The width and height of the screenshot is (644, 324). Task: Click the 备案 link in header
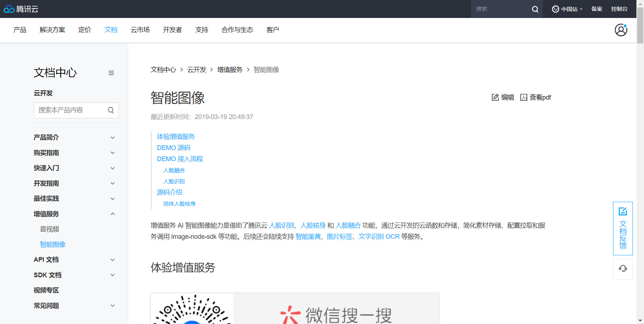coord(597,9)
